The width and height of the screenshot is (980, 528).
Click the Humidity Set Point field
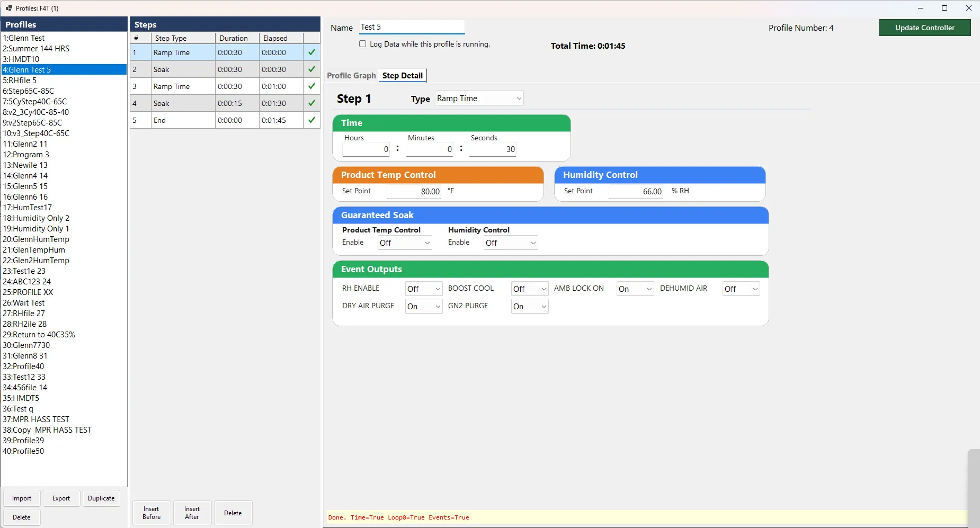click(636, 191)
